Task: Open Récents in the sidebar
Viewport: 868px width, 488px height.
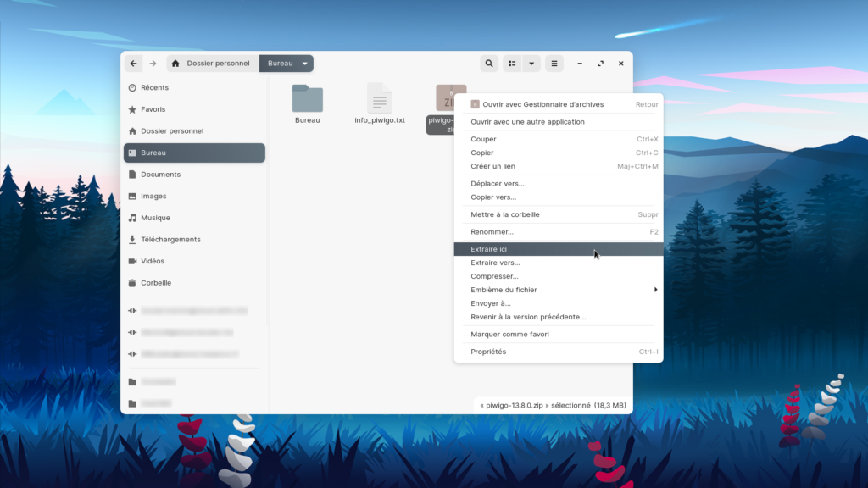Action: click(194, 87)
